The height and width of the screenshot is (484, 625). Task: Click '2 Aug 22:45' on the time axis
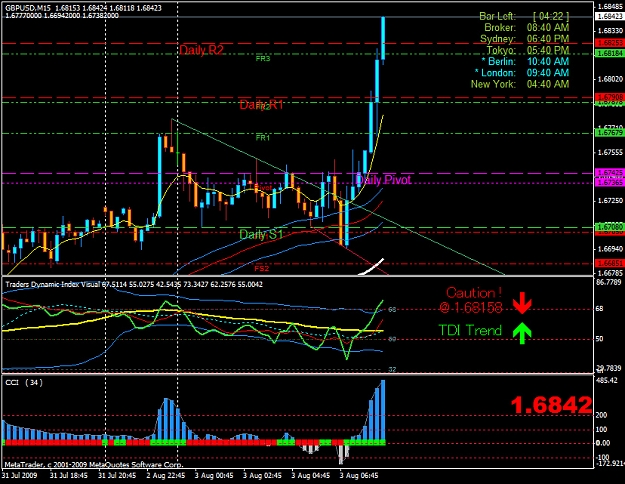pyautogui.click(x=166, y=475)
